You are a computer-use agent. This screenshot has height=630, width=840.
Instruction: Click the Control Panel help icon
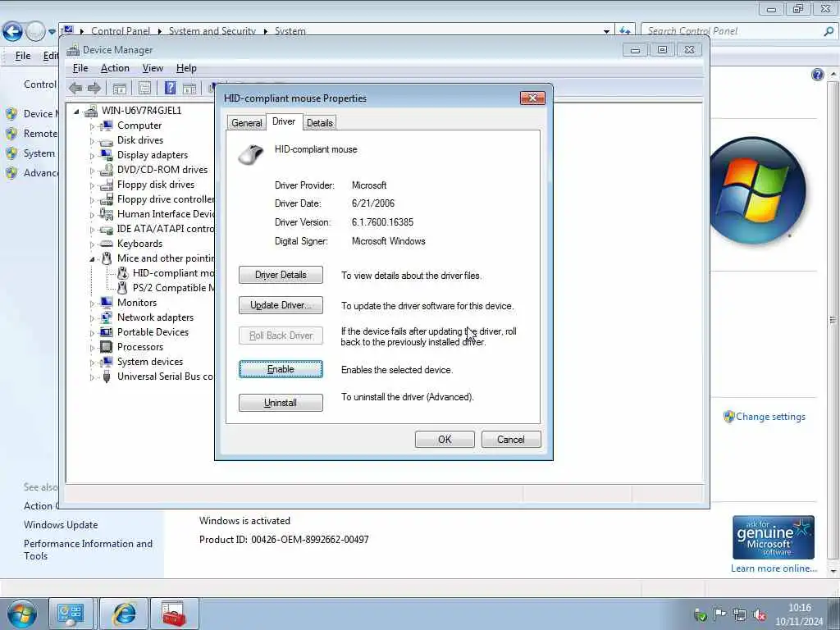818,75
